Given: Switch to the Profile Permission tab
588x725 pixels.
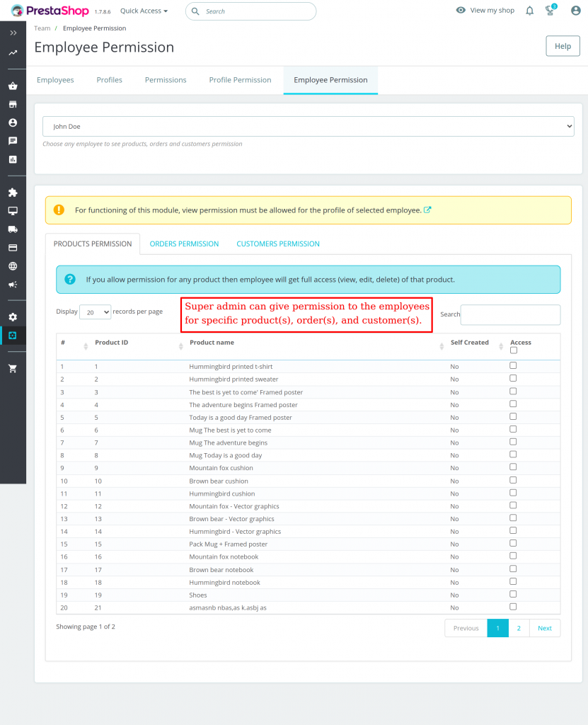Looking at the screenshot, I should pyautogui.click(x=240, y=80).
